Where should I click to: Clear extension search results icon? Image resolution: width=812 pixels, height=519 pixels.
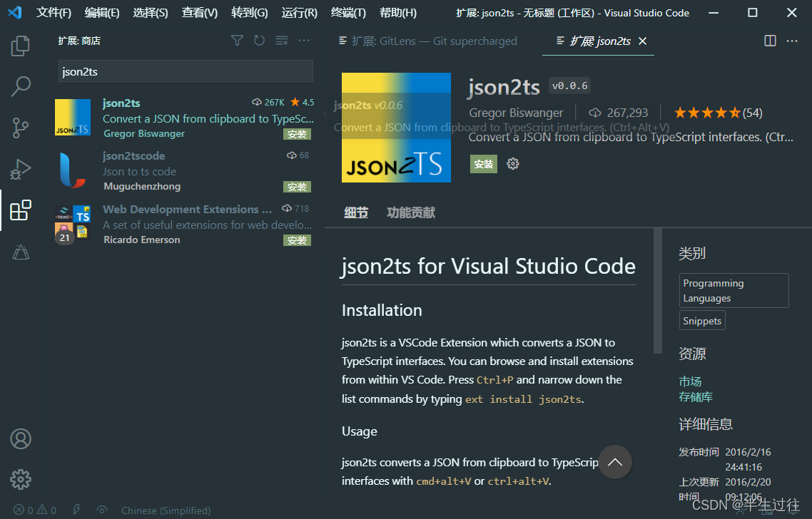(282, 41)
